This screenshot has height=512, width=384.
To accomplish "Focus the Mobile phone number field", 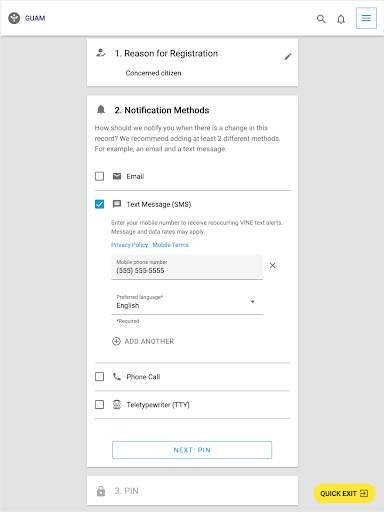I will click(187, 267).
